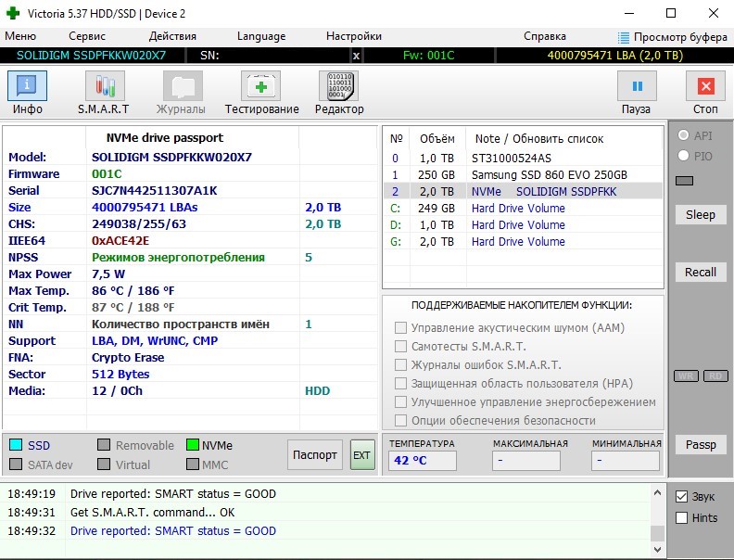Check Улучшенное управление энергосбережением box
Screen dimensions: 734x560
(x=400, y=401)
